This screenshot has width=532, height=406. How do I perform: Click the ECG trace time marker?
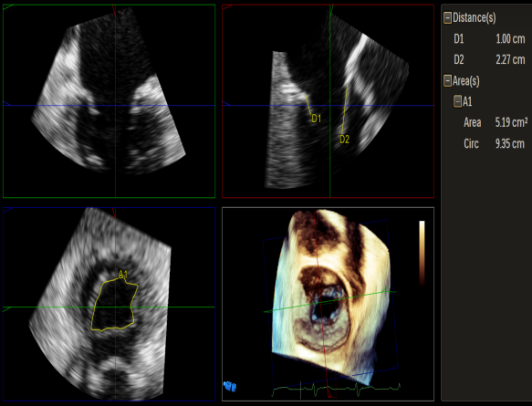[x=300, y=390]
